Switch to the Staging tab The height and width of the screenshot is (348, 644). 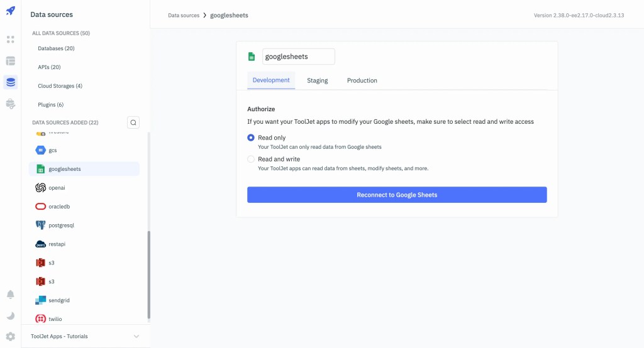tap(318, 80)
